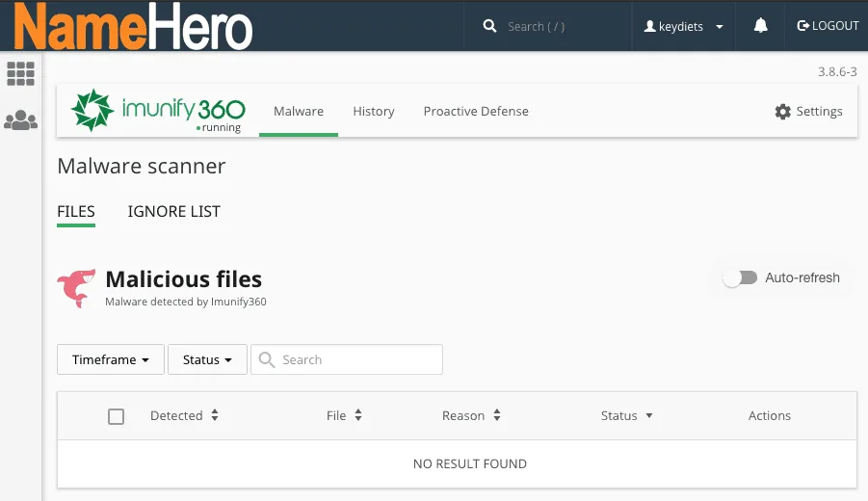Open Settings via the gear icon

pyautogui.click(x=783, y=112)
